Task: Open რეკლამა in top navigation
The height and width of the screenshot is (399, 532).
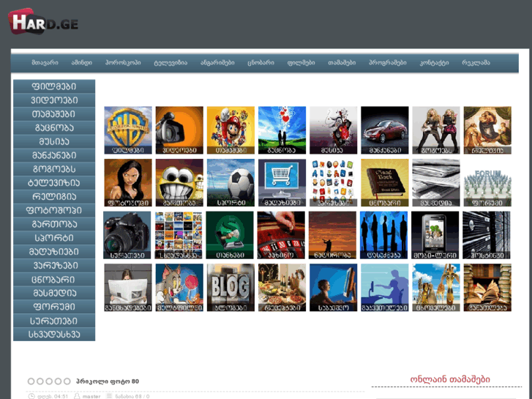Action: [x=476, y=62]
